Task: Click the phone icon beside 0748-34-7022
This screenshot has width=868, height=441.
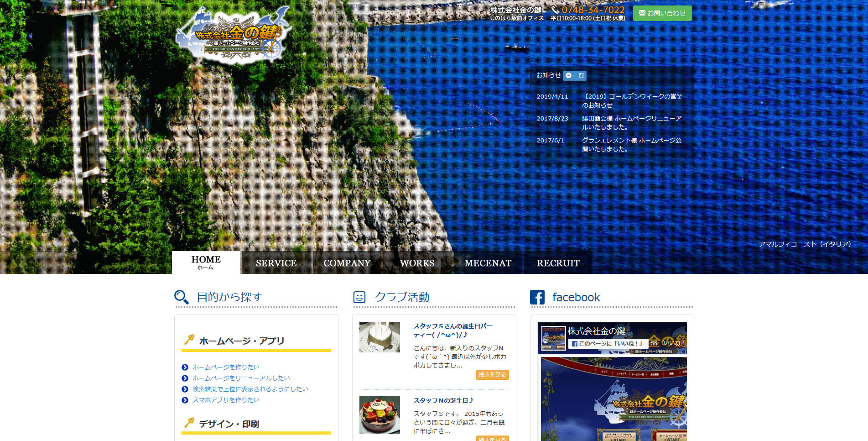Action: click(x=555, y=10)
